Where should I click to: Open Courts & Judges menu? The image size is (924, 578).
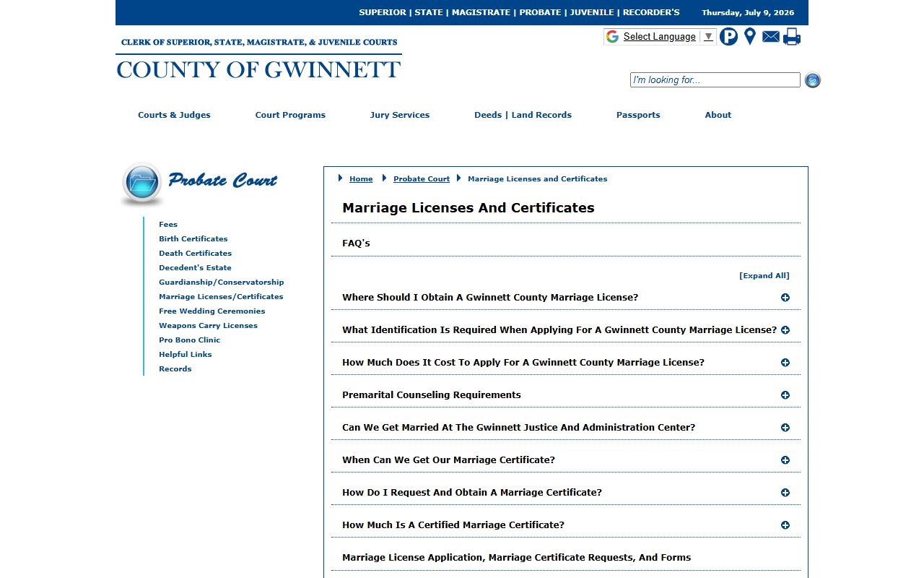(174, 115)
